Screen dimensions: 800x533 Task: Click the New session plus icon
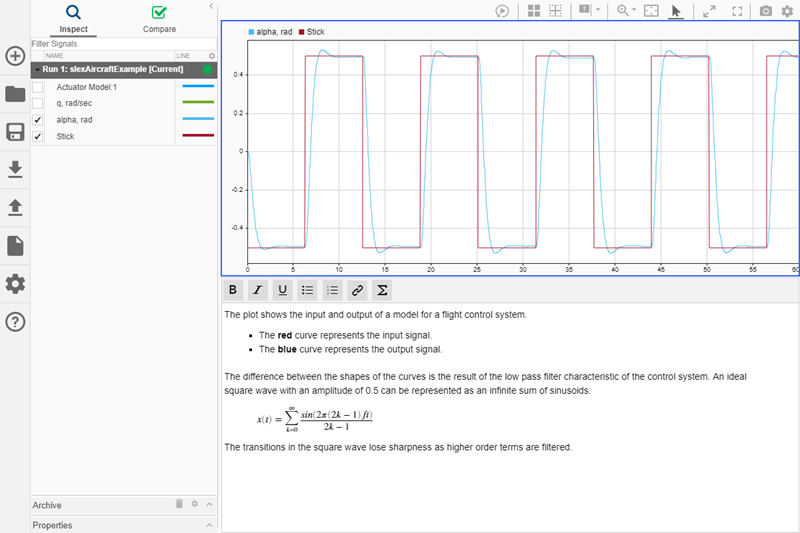click(15, 56)
